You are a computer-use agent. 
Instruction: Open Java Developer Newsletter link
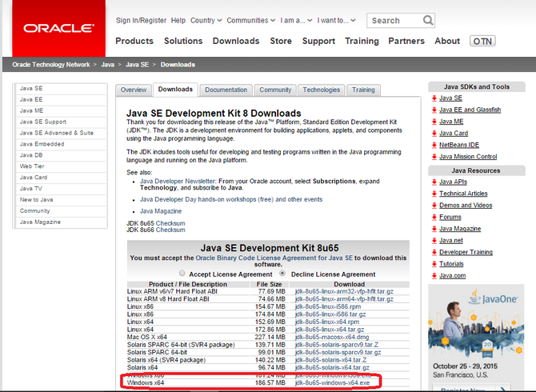178,181
